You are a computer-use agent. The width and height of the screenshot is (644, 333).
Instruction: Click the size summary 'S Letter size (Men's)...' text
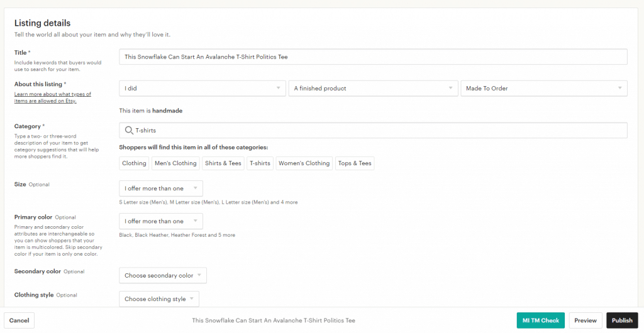208,202
